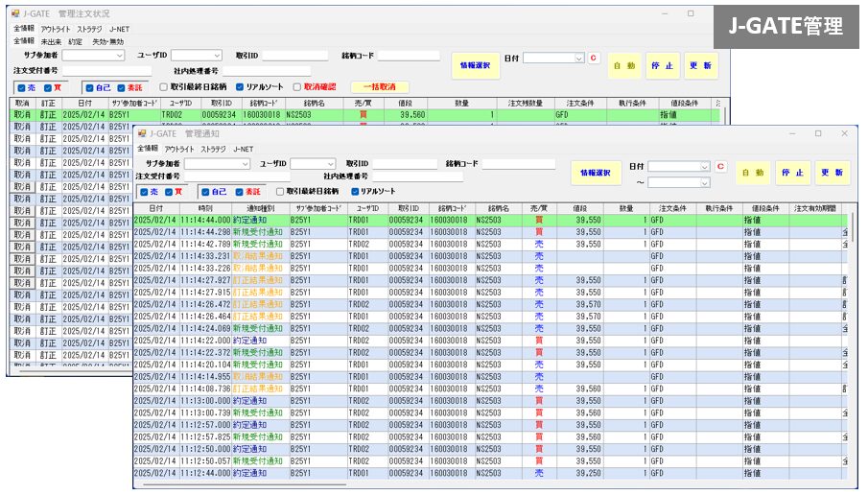868x495 pixels.
Task: Click 情報選択 button in 管理注文状況 window
Action: (476, 65)
